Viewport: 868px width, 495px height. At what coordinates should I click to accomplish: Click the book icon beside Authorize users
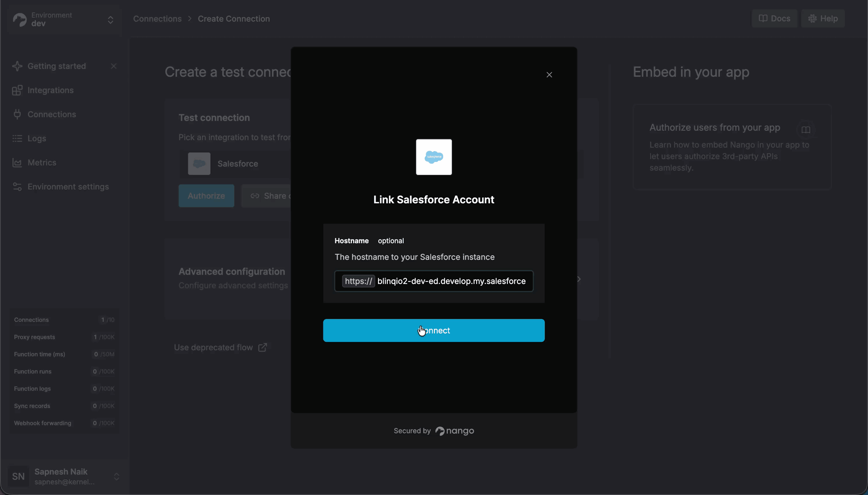(806, 130)
